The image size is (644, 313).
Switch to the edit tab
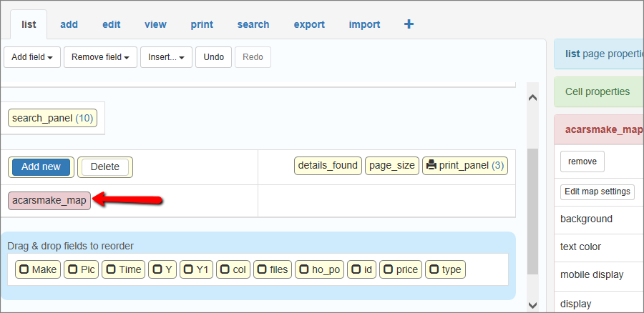(111, 24)
